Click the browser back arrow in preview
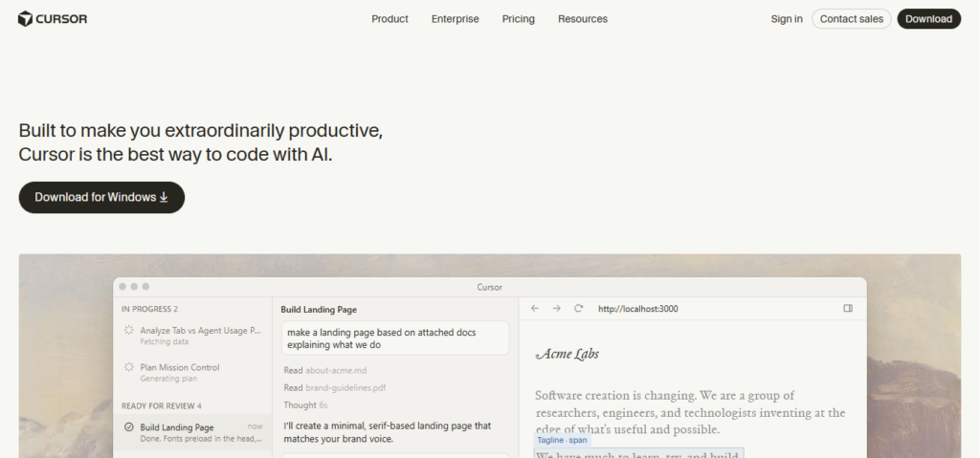 tap(535, 309)
